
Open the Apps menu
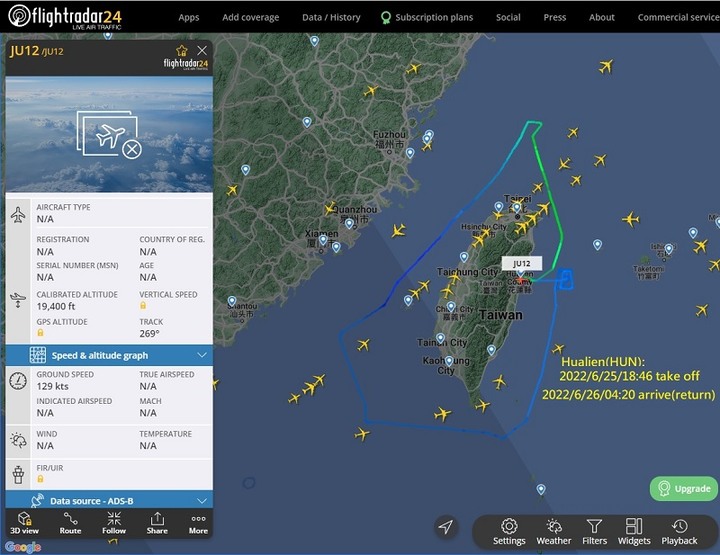(189, 17)
